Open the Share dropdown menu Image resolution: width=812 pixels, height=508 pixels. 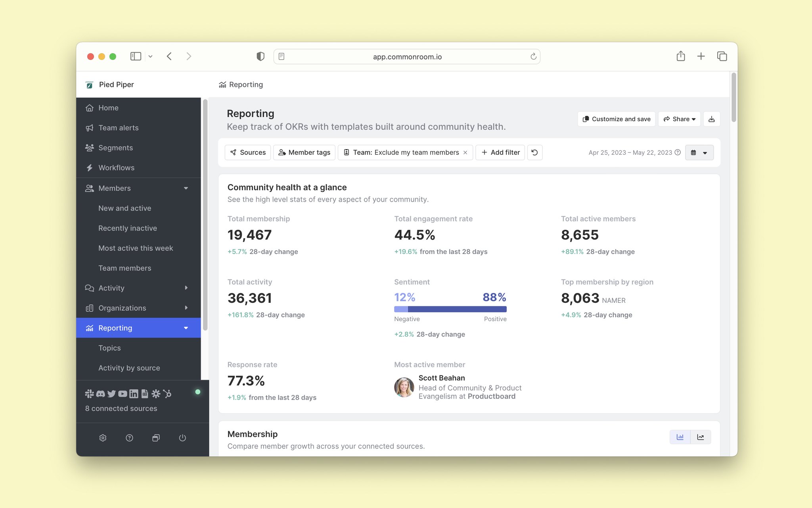(x=679, y=119)
